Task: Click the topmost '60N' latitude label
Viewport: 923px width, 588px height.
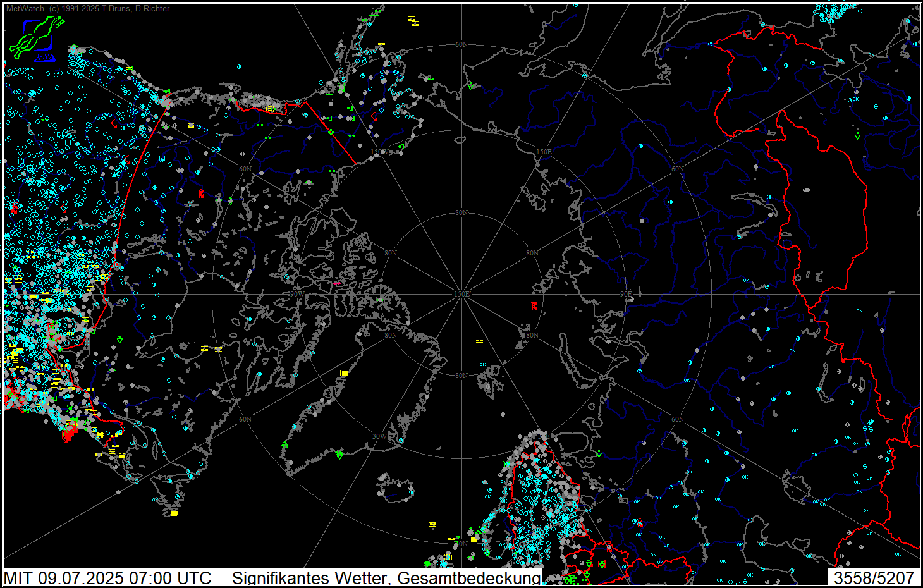Action: tap(462, 45)
